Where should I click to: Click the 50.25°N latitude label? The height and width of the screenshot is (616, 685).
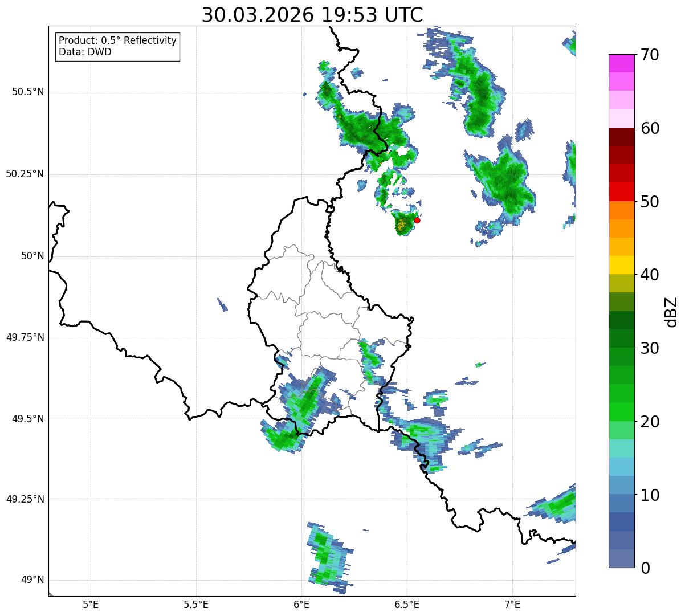[25, 174]
